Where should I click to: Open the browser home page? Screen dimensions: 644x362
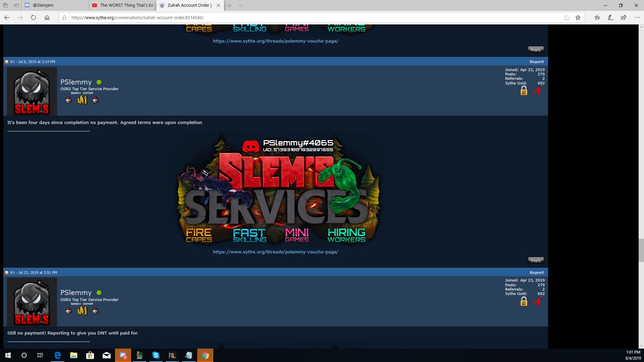click(x=47, y=18)
